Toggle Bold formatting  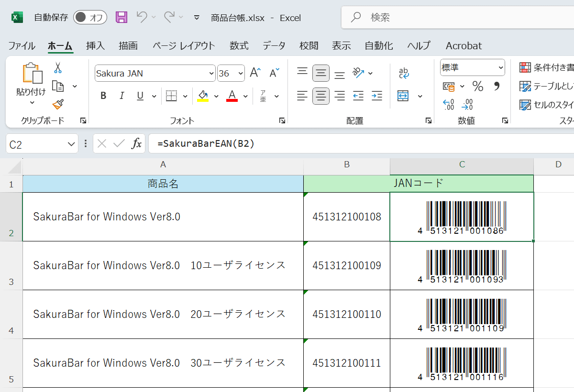coord(103,96)
